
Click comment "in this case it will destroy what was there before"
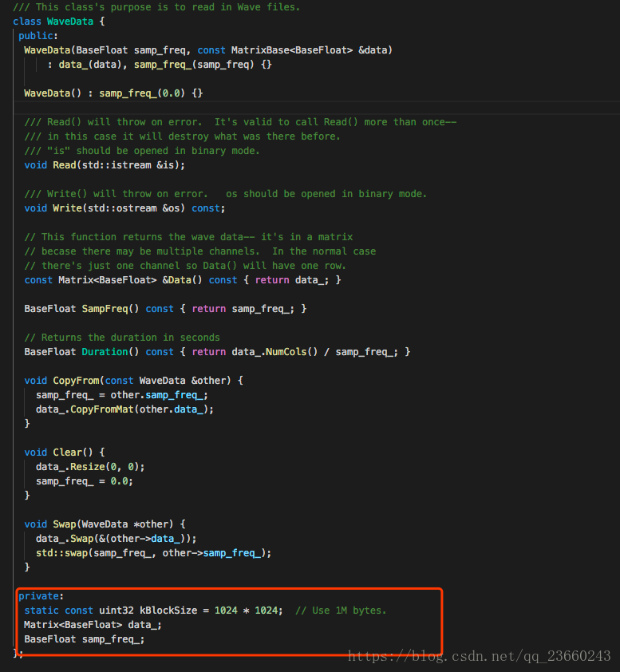click(194, 136)
